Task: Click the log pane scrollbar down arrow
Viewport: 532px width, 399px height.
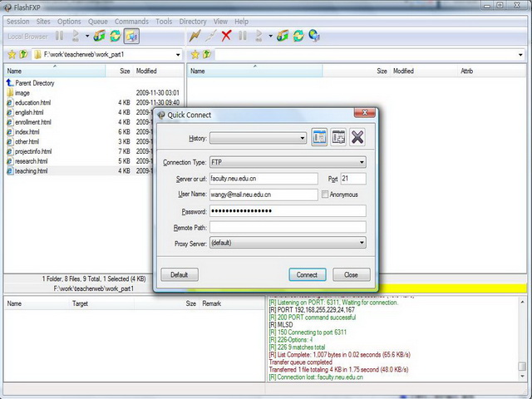Action: [x=523, y=377]
